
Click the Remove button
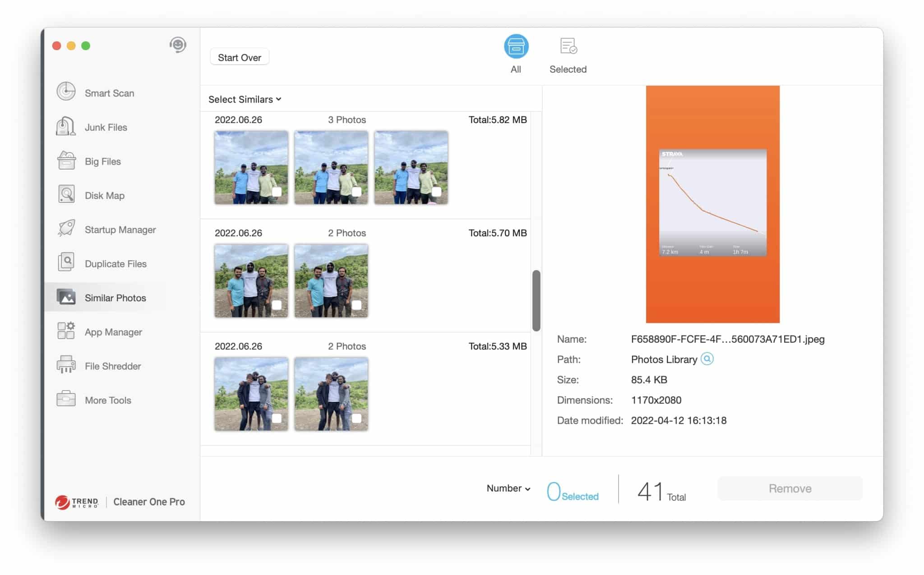790,488
